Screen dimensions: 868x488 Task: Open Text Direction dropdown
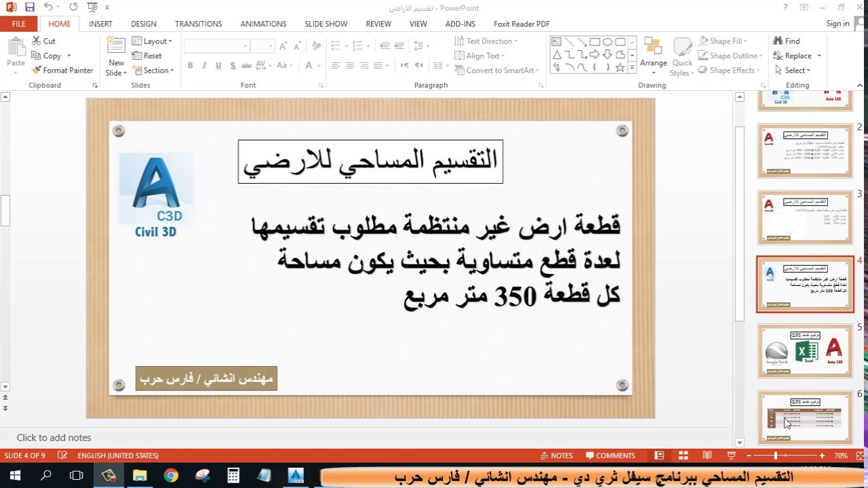[x=486, y=41]
